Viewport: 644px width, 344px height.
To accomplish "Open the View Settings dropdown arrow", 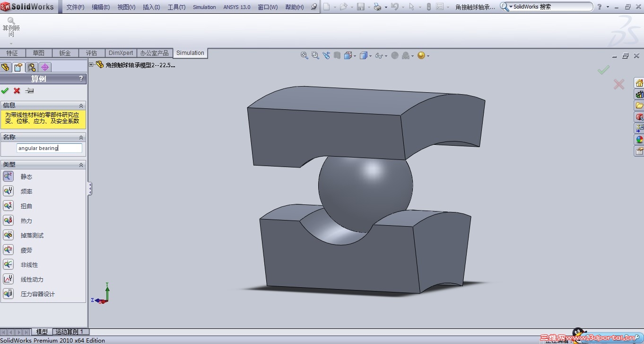I will pyautogui.click(x=428, y=56).
